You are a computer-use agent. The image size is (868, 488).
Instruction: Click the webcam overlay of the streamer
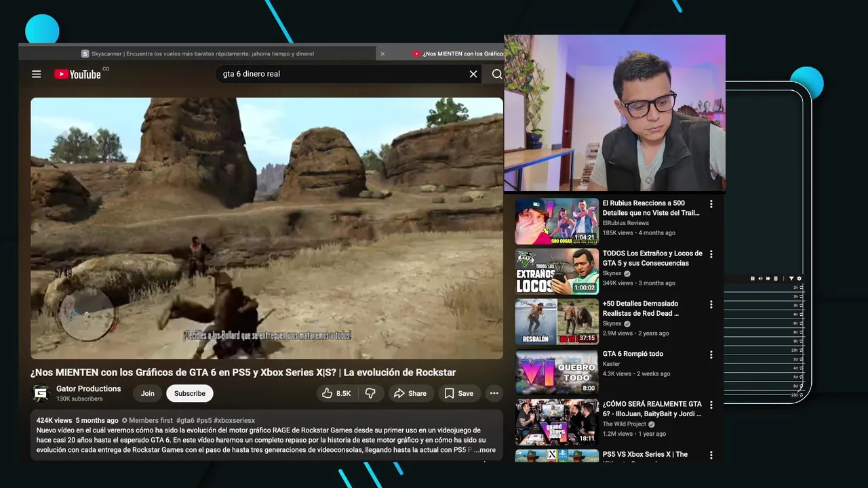614,113
